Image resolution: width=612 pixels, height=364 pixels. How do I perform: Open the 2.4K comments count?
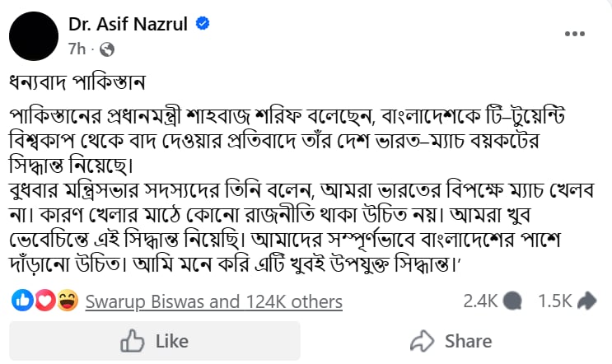480,301
